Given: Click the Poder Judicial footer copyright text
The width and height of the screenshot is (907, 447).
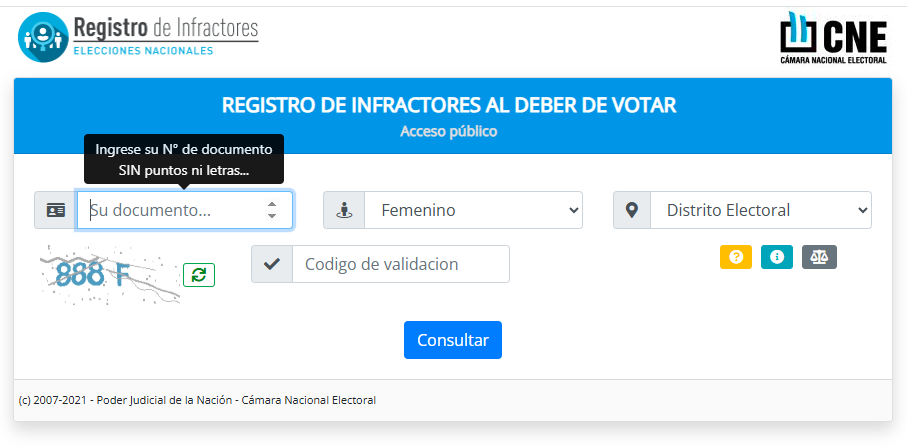Looking at the screenshot, I should 197,400.
